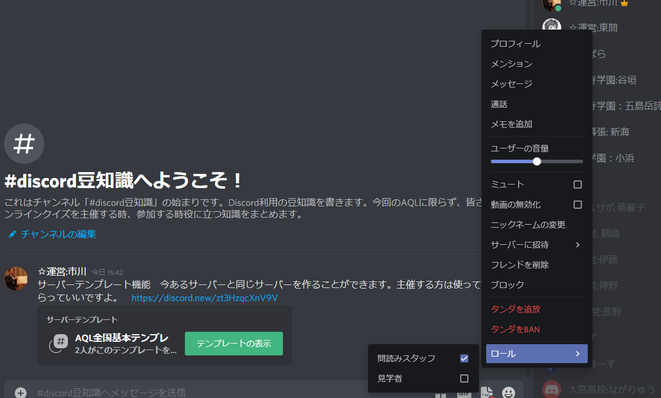Click the crown icon next to ☆運営:市川
661x398 pixels.
click(x=624, y=3)
